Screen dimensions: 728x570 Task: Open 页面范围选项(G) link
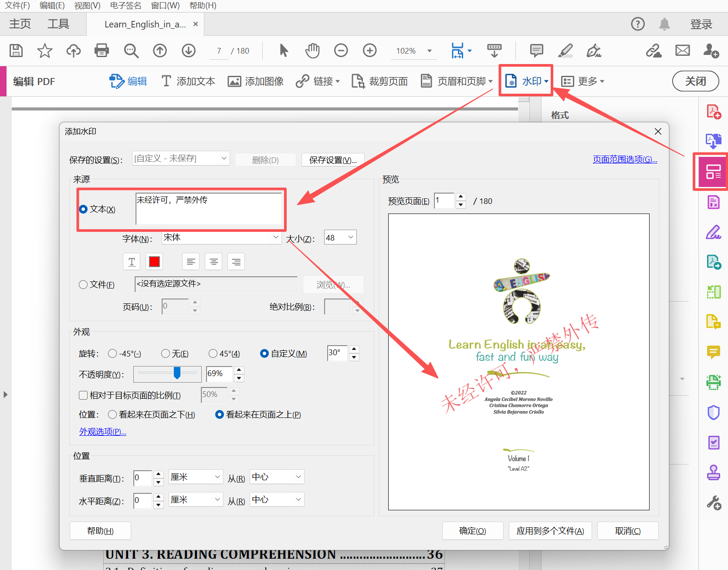click(x=625, y=159)
